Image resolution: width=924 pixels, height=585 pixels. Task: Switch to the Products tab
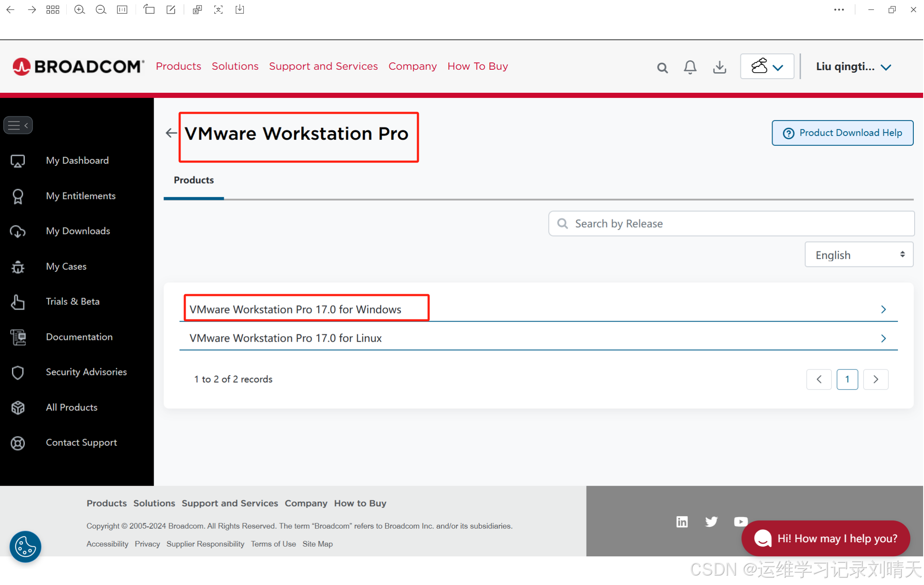click(x=193, y=180)
